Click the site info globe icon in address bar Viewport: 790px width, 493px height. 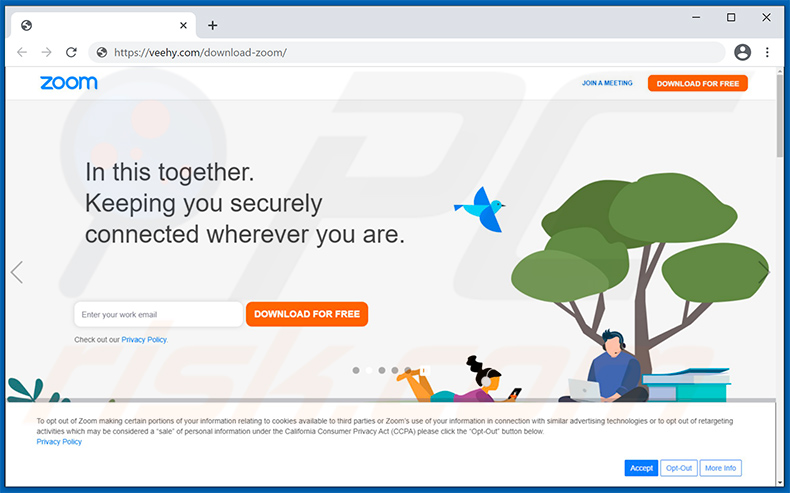click(x=102, y=52)
